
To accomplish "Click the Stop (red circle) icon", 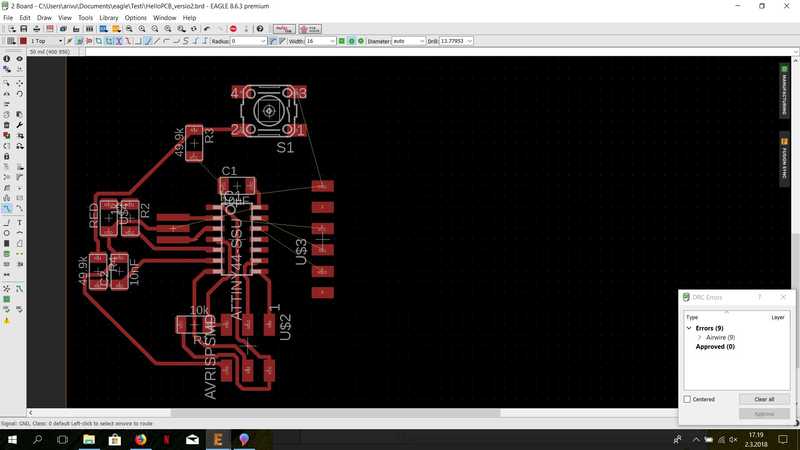I will pos(233,29).
